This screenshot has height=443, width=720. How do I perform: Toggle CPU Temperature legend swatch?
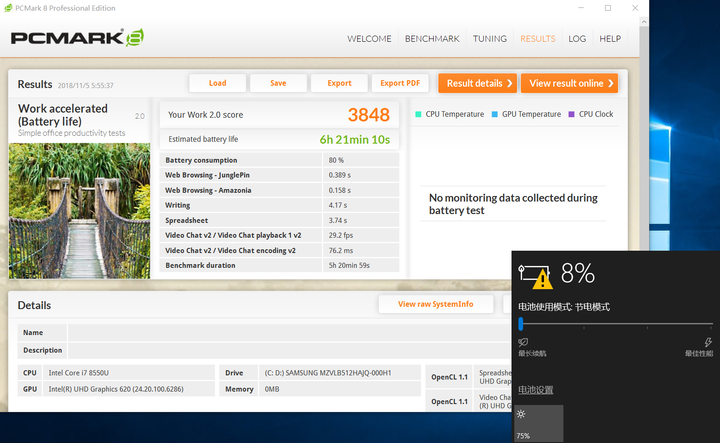418,114
